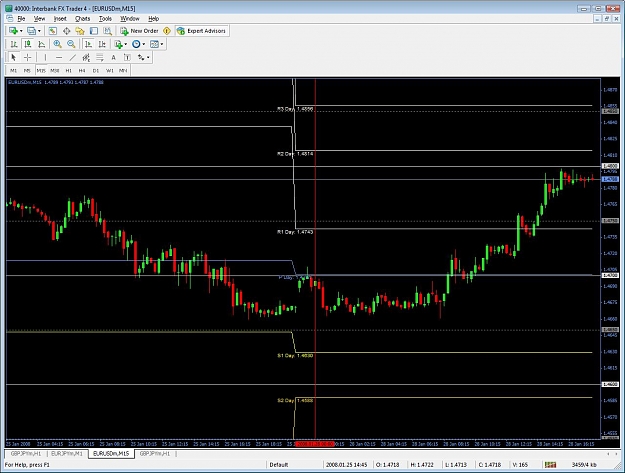
Task: Open the chart window system menu icon left of File
Action: click(10, 18)
